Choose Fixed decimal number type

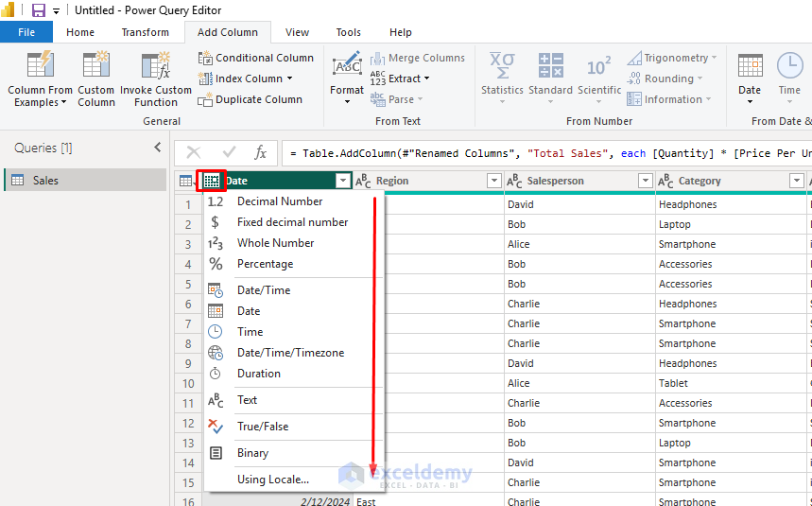click(x=294, y=222)
